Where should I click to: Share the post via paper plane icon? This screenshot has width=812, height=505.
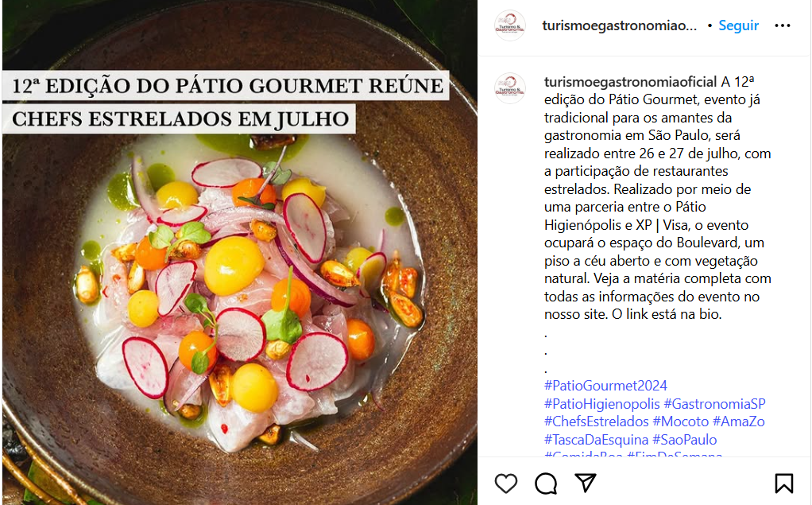click(586, 483)
